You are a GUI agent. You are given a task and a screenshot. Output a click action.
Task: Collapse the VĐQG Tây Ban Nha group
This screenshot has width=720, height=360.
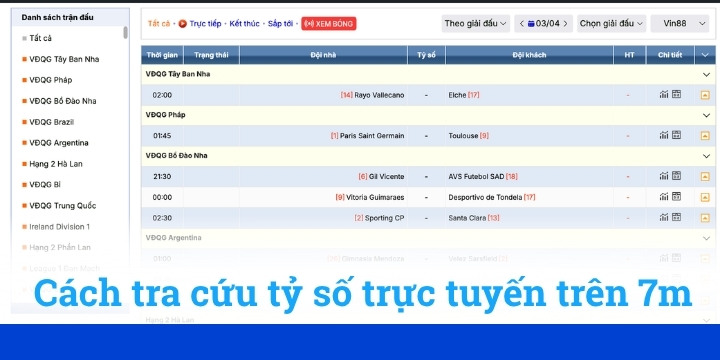[706, 74]
